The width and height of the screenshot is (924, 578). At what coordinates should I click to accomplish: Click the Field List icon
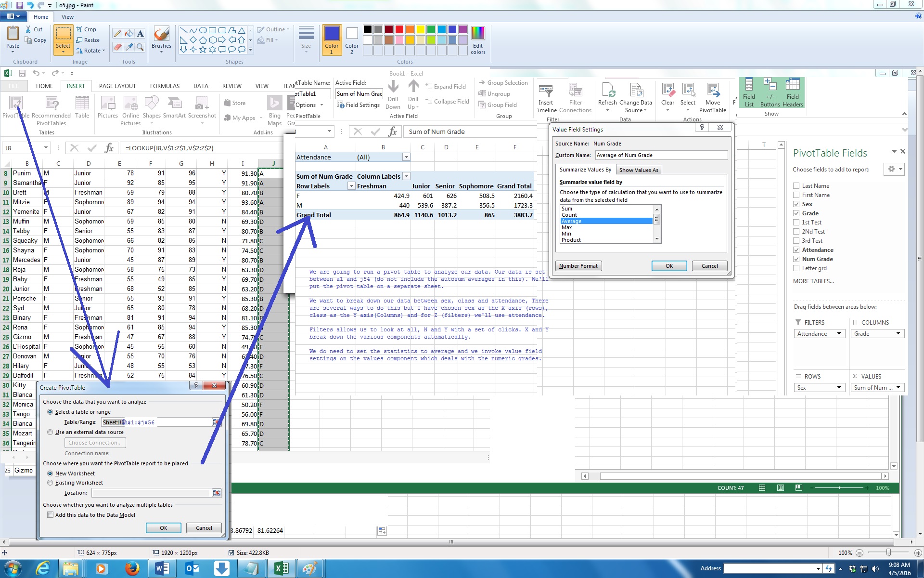[x=749, y=93]
